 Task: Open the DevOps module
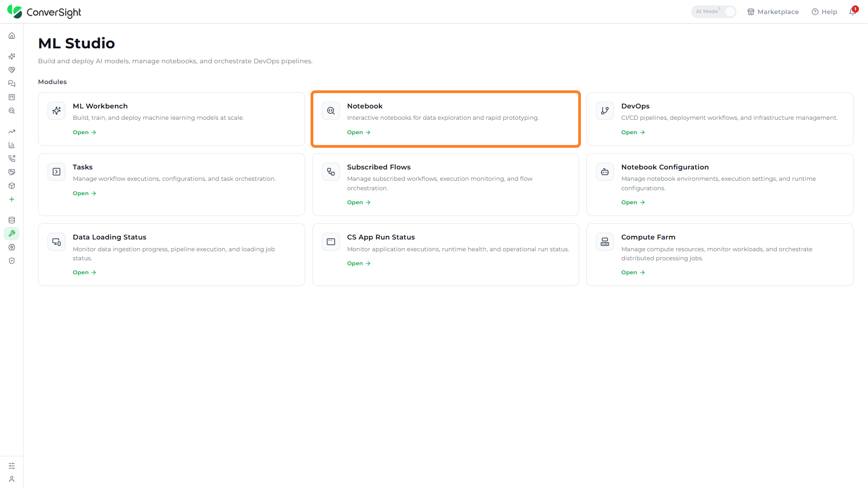(x=720, y=119)
